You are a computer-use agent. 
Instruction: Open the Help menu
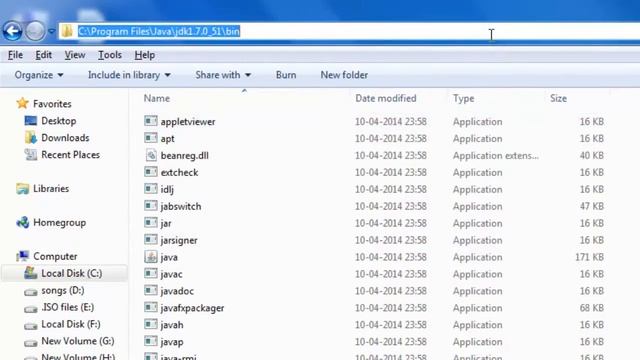(x=144, y=55)
